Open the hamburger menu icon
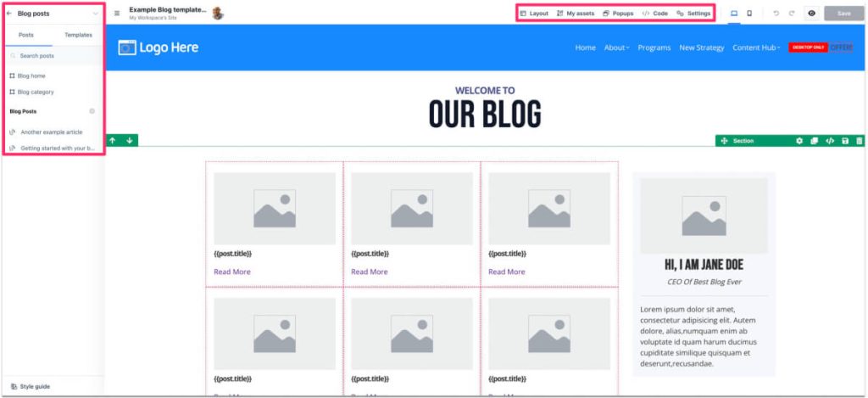 tap(117, 14)
